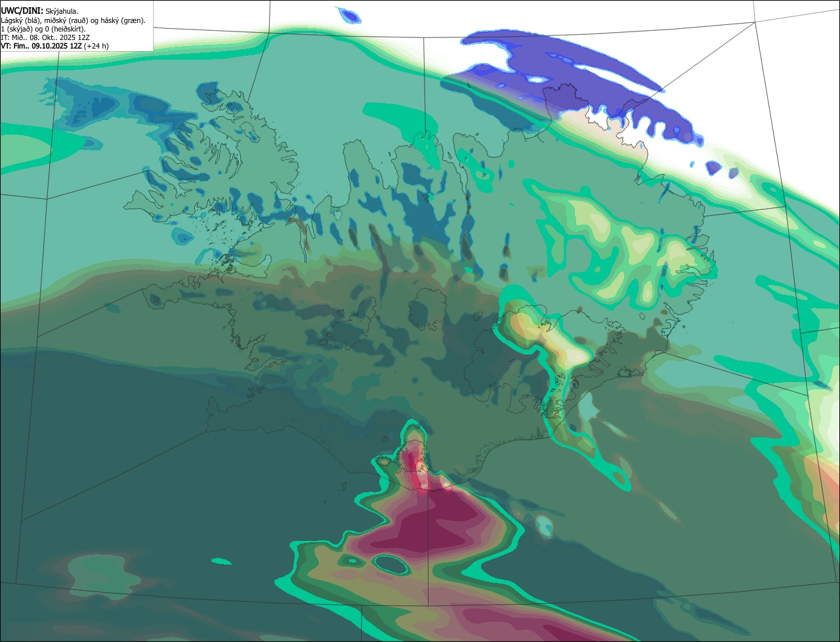Screen dimensions: 840x642
Task: Click the "UWC/DINI:" bold title label
Action: click(22, 11)
